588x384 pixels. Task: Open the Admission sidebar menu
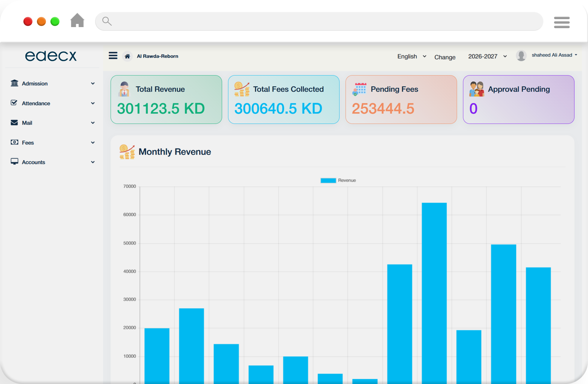tap(53, 84)
